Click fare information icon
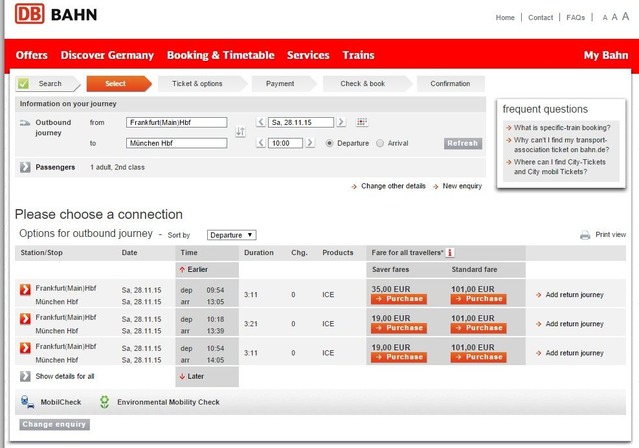The height and width of the screenshot is (448, 639). point(450,253)
